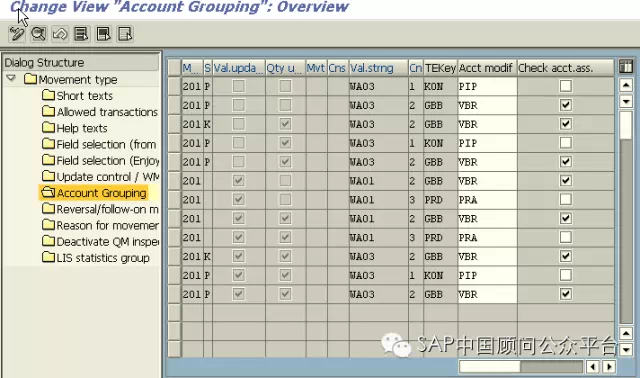Open Reversal/follow-on movement tree entry
Screen dimensions: 640x378
click(108, 209)
